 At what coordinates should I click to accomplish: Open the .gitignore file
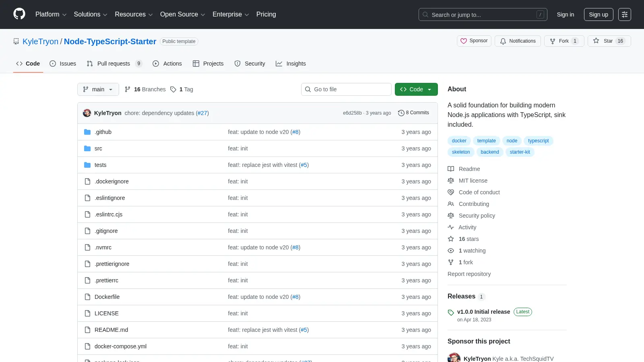pyautogui.click(x=106, y=231)
